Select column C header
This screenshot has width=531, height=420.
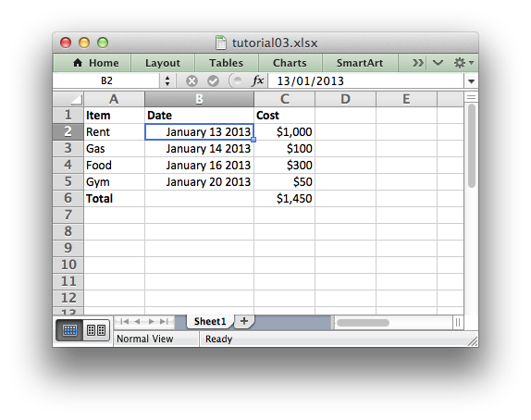point(285,99)
